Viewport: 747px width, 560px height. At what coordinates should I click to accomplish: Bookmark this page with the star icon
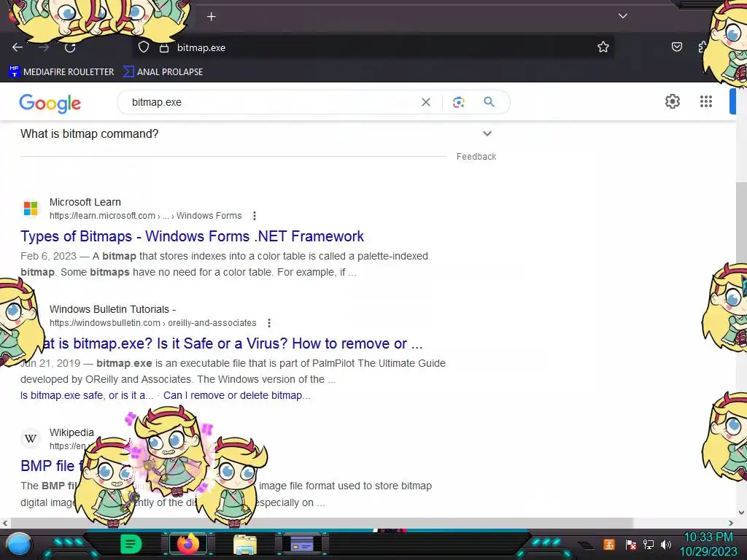603,47
